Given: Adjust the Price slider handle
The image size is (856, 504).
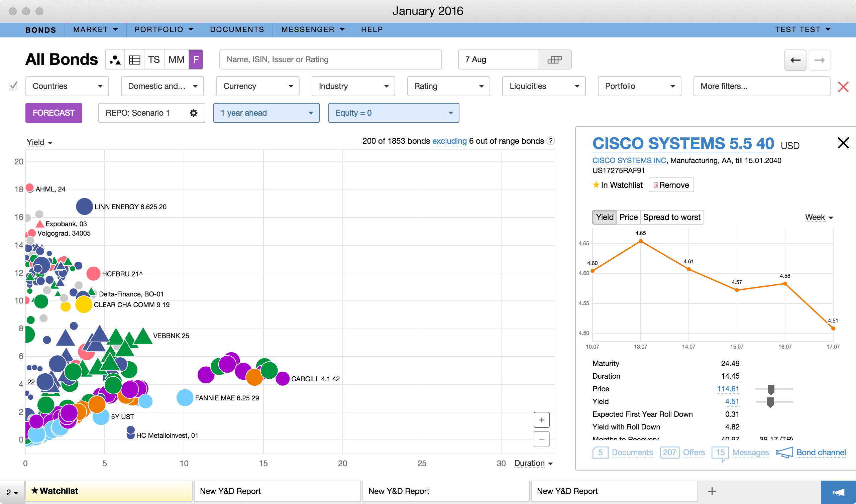Looking at the screenshot, I should [x=771, y=389].
